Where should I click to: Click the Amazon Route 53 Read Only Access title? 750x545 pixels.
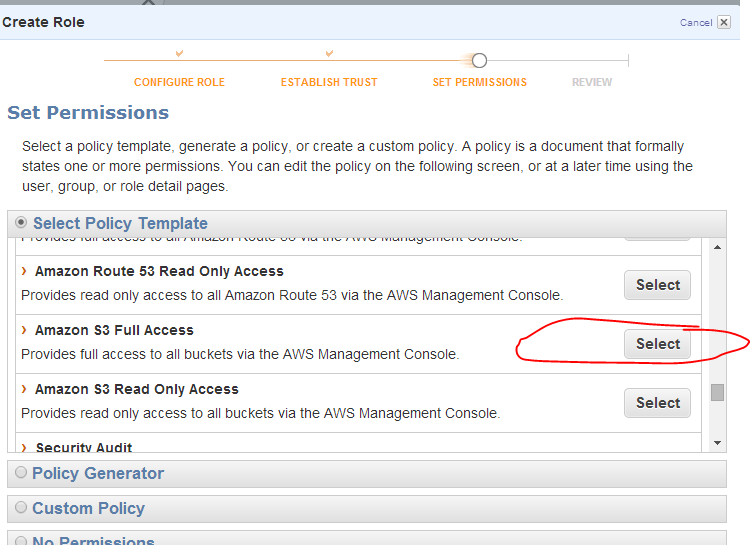(x=159, y=271)
